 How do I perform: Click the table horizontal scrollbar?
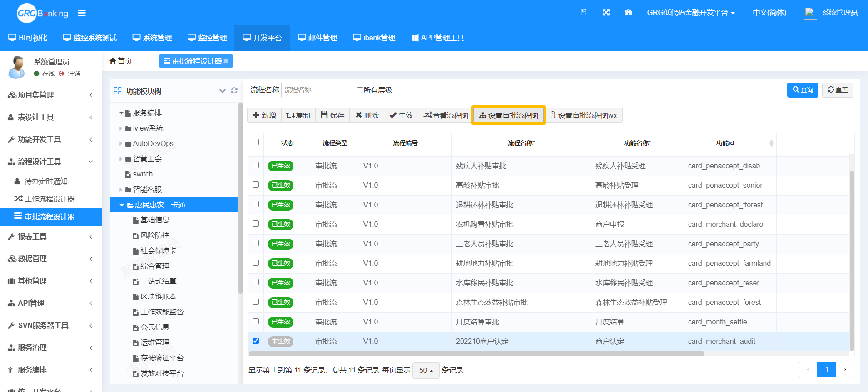pyautogui.click(x=476, y=353)
